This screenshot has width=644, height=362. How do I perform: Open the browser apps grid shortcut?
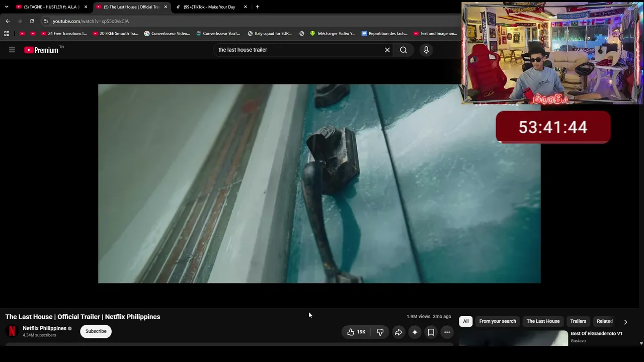(7, 34)
